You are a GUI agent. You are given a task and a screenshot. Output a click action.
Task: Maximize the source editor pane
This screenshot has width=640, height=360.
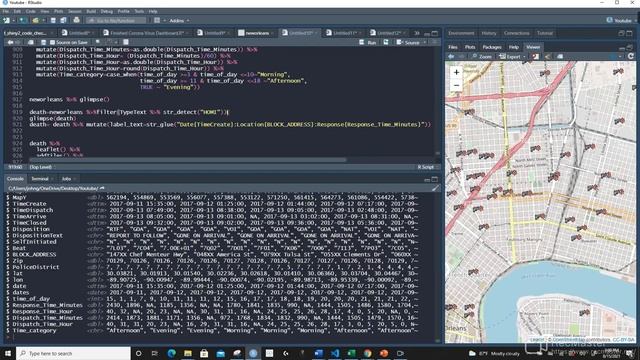[435, 33]
